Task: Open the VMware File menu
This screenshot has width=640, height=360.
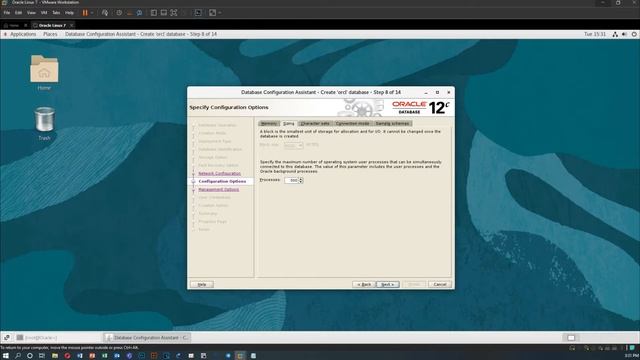Action: tap(7, 13)
